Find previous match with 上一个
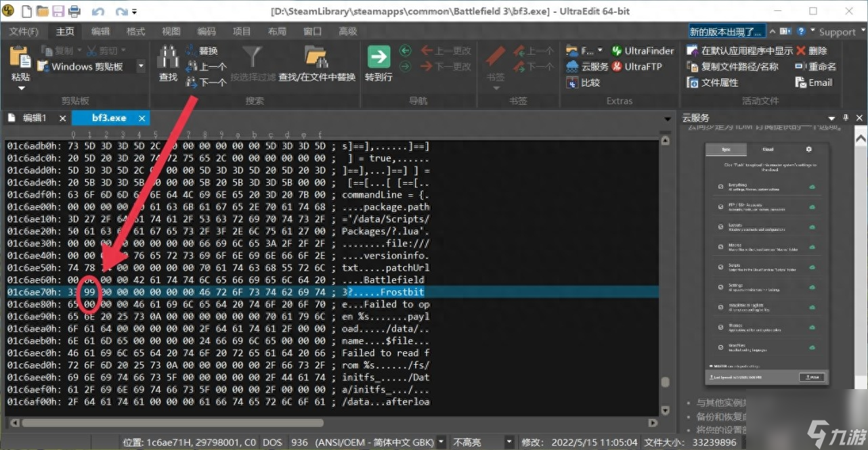This screenshot has width=868, height=450. [206, 66]
